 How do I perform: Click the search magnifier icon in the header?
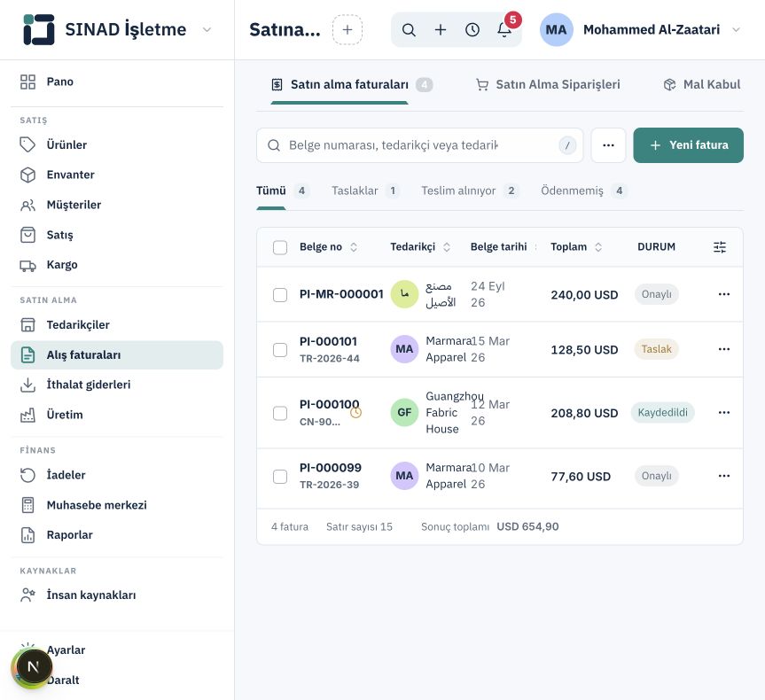pos(409,30)
